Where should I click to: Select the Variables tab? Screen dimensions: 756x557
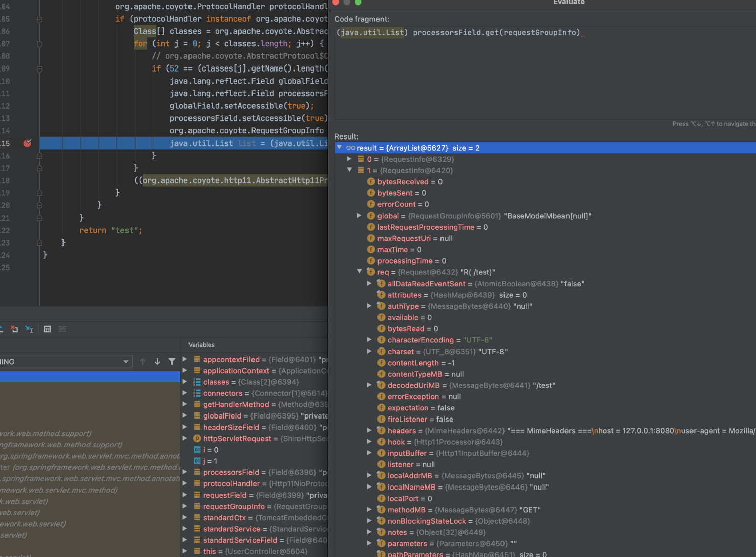(202, 345)
